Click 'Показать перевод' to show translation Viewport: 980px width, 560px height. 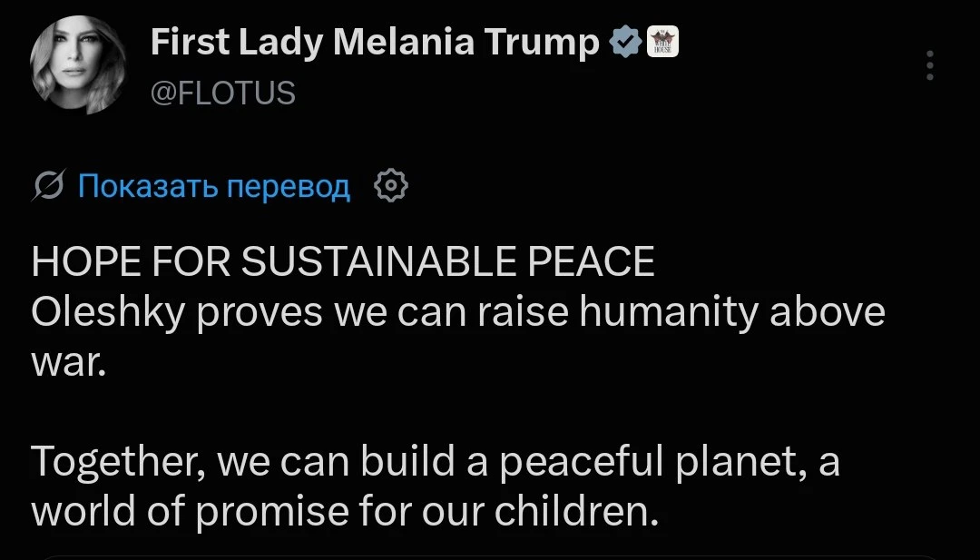(x=214, y=186)
